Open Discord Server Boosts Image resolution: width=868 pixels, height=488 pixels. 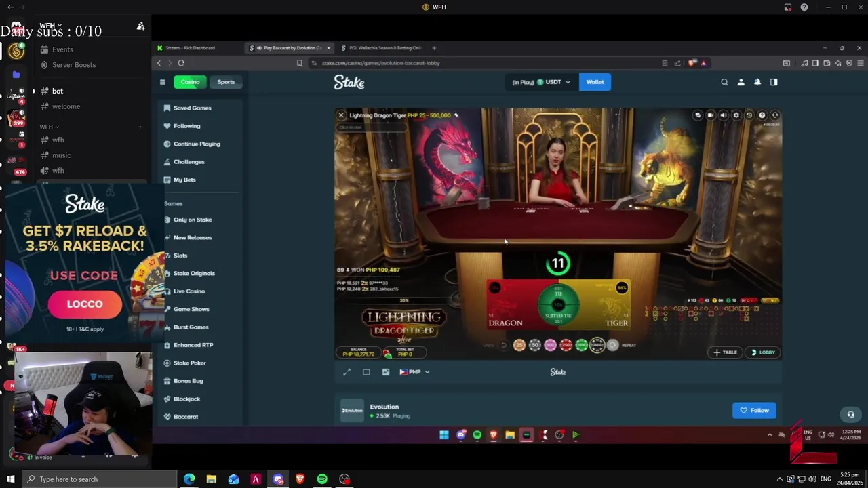(x=73, y=65)
